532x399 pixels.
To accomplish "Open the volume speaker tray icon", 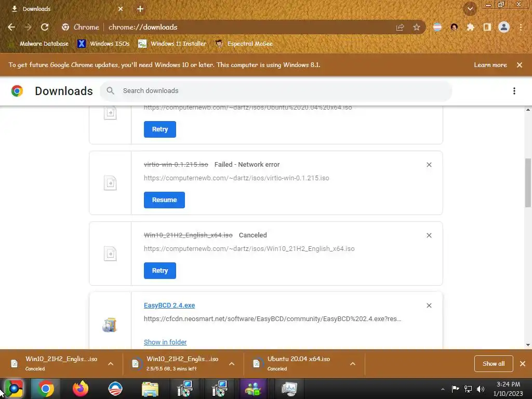I will (x=481, y=389).
